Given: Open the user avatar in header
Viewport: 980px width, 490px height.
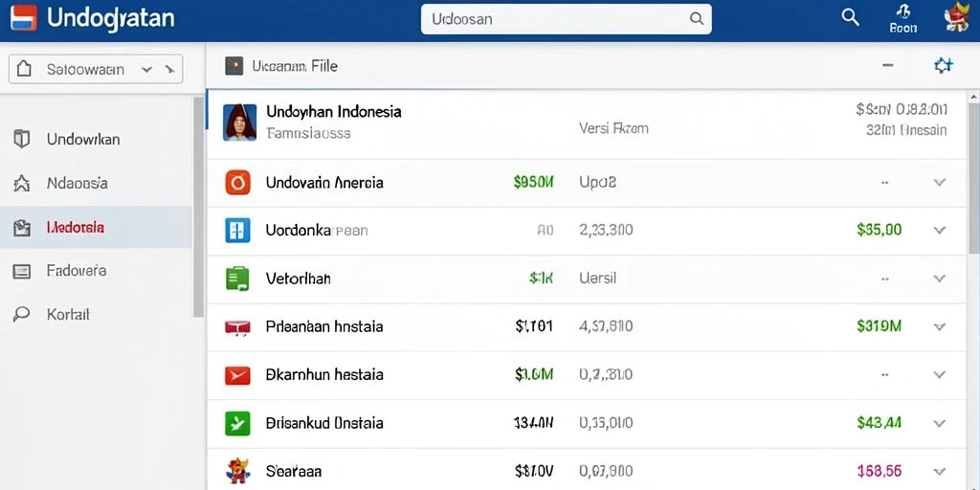Looking at the screenshot, I should 956,18.
